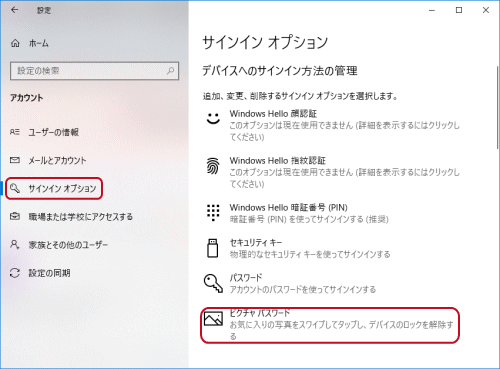The image size is (500, 369).
Task: Click the USB security key icon
Action: pos(213,248)
